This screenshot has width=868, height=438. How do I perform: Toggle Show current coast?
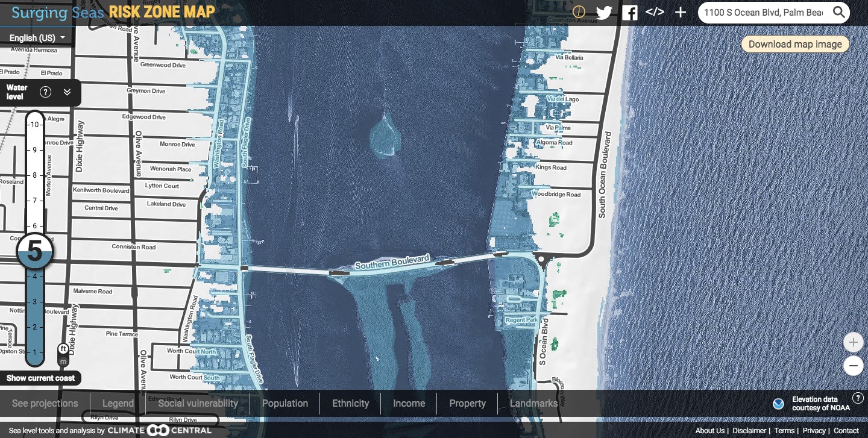(x=40, y=378)
